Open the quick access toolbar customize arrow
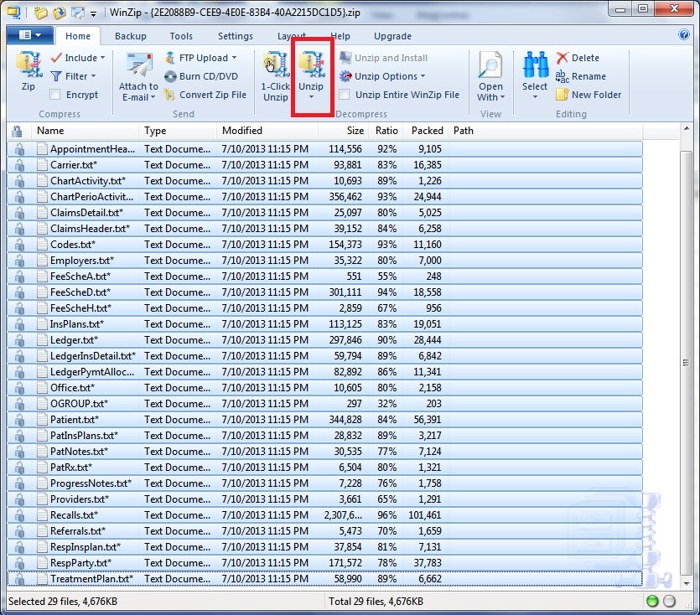This screenshot has height=615, width=700. point(93,14)
